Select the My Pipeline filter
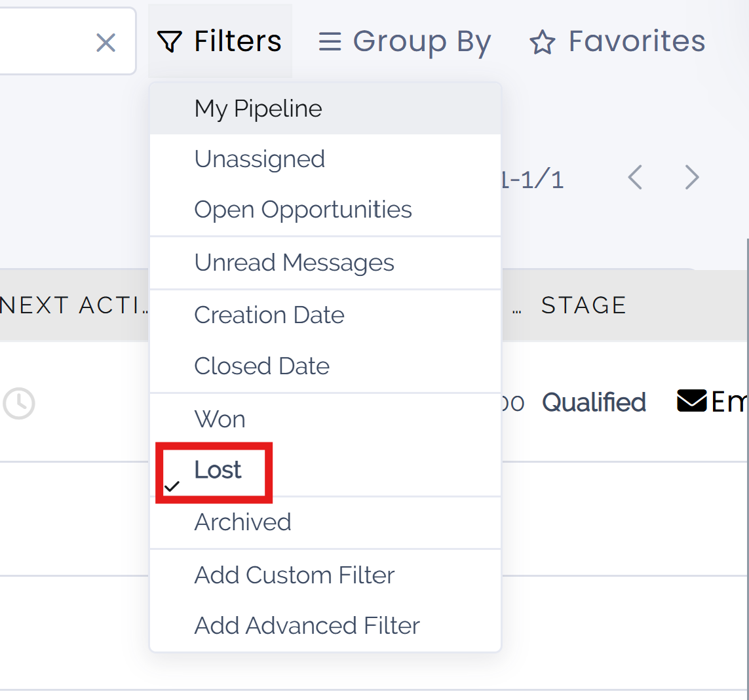Viewport: 749px width, 700px height. point(258,108)
